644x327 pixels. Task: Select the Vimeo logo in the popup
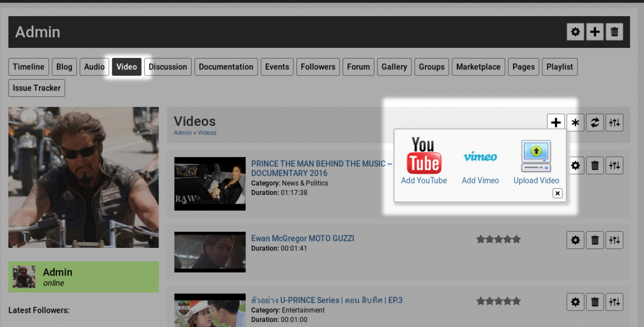[480, 157]
